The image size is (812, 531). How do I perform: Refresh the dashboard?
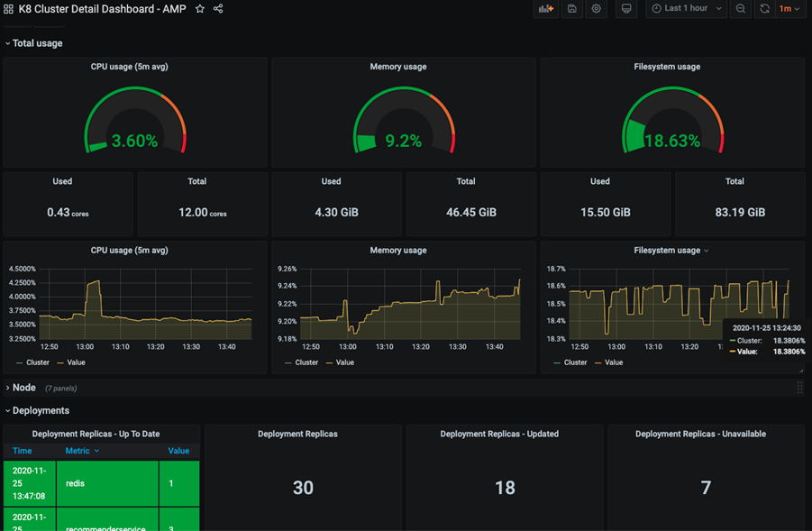pos(764,9)
